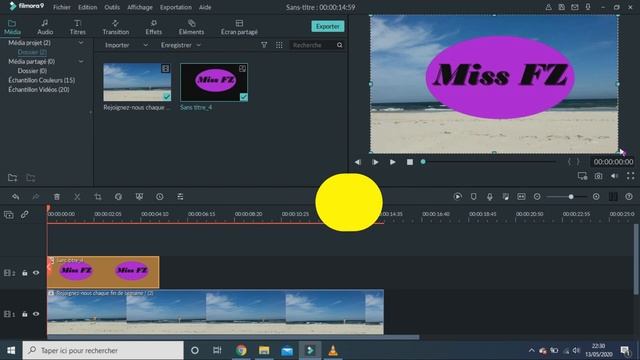Toggle the link clips chain icon
This screenshot has height=360, width=640.
pyautogui.click(x=24, y=214)
